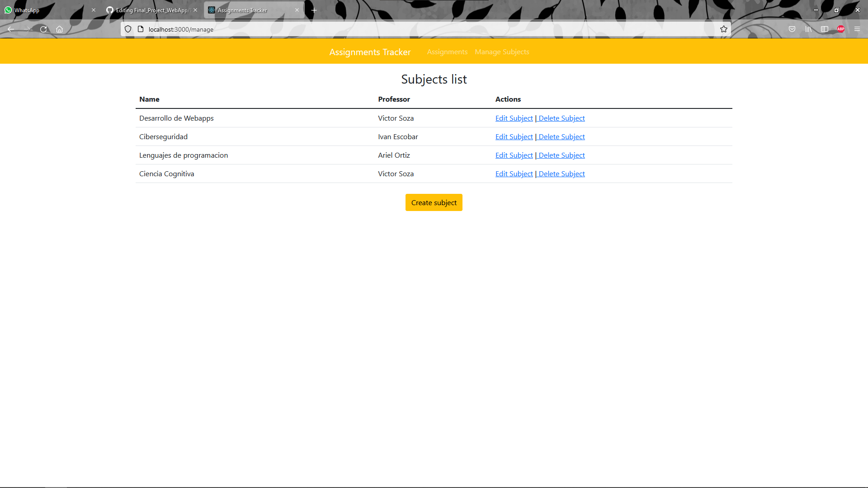Image resolution: width=868 pixels, height=488 pixels.
Task: Open the Assignments navigation link
Action: 447,52
